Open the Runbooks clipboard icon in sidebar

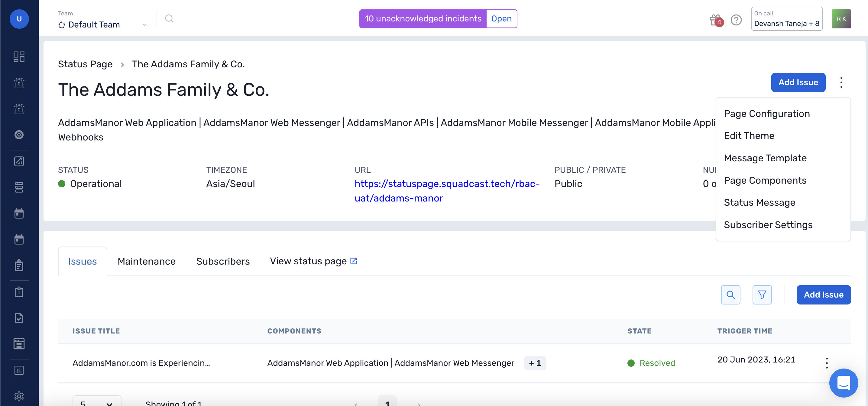point(19,266)
